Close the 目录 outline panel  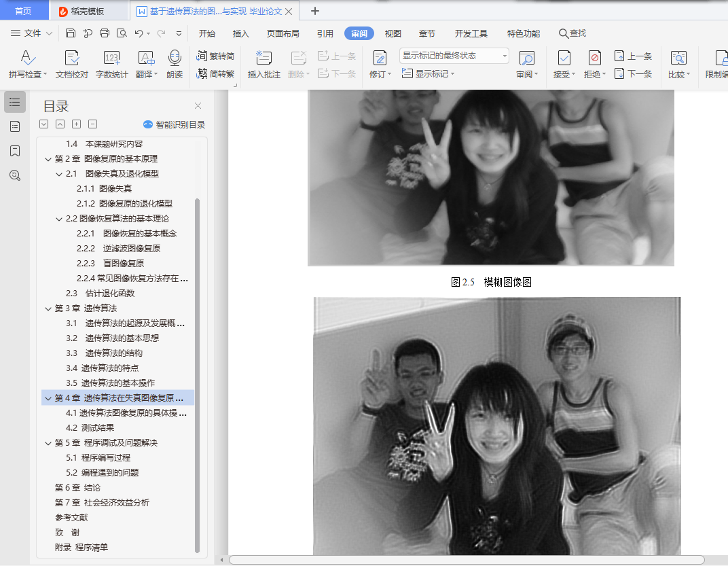tap(198, 106)
